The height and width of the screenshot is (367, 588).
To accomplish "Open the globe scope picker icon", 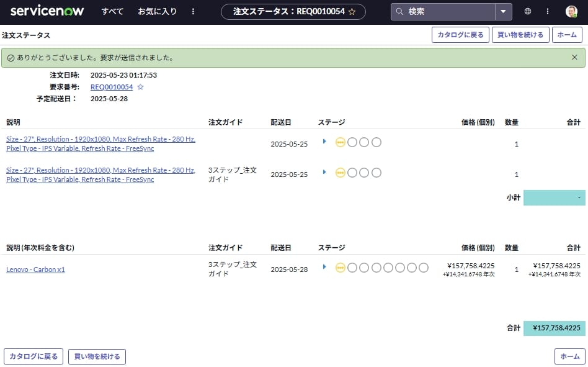I will click(528, 11).
